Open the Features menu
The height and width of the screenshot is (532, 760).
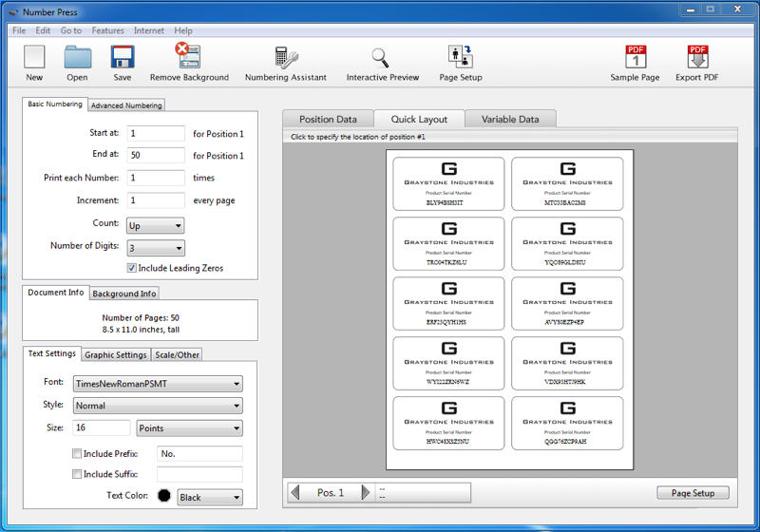pyautogui.click(x=107, y=30)
